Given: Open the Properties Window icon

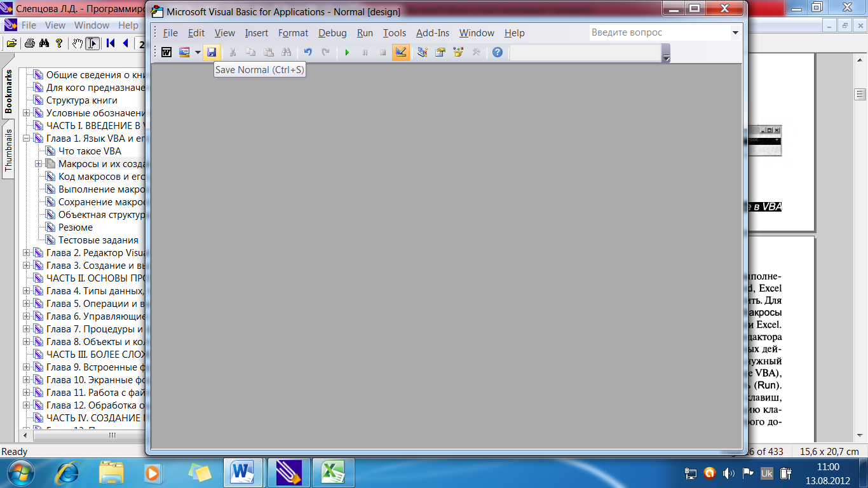Looking at the screenshot, I should [440, 52].
